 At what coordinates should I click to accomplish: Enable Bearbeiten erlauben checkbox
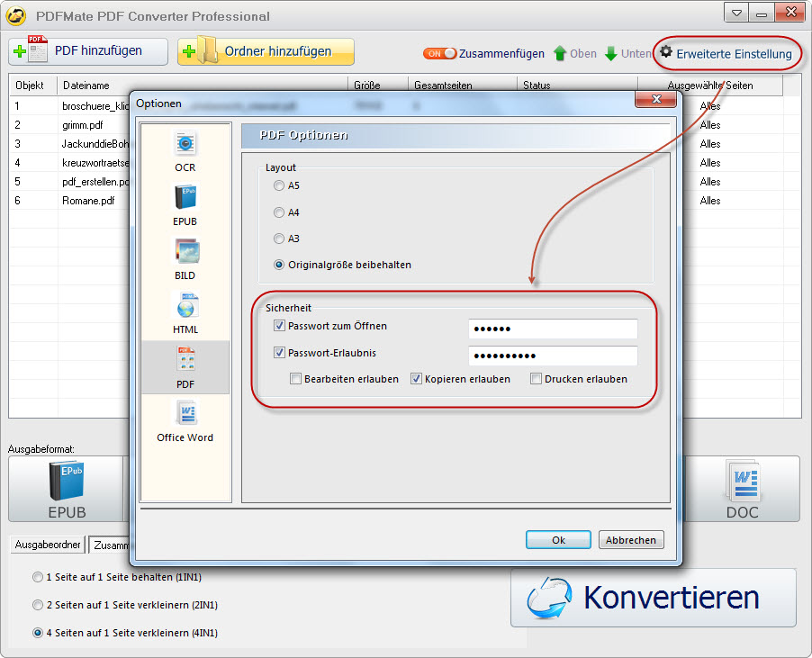[296, 379]
